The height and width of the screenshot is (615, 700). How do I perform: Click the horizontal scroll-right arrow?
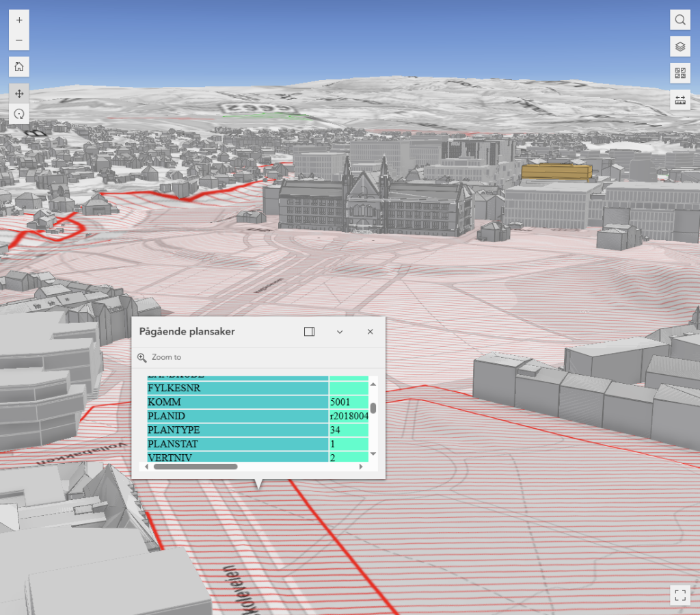(361, 467)
